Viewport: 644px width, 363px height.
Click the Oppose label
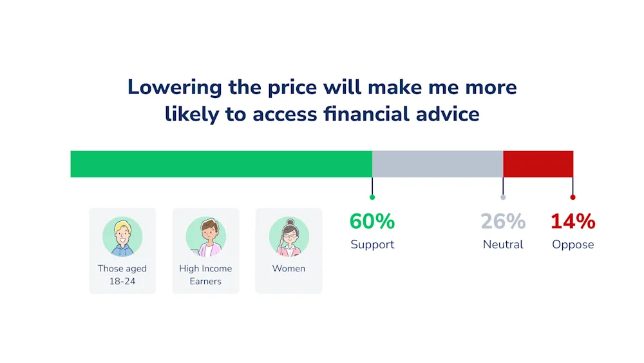pos(573,244)
